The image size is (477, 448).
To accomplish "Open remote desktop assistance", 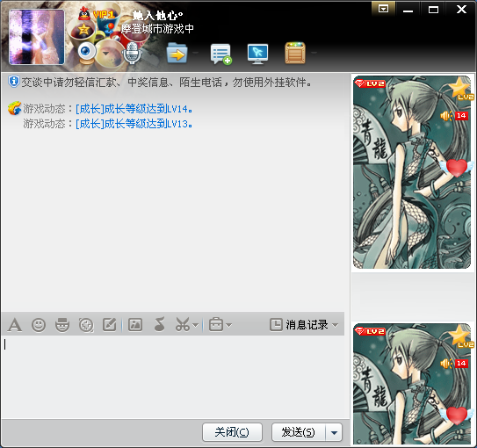I will coord(257,54).
